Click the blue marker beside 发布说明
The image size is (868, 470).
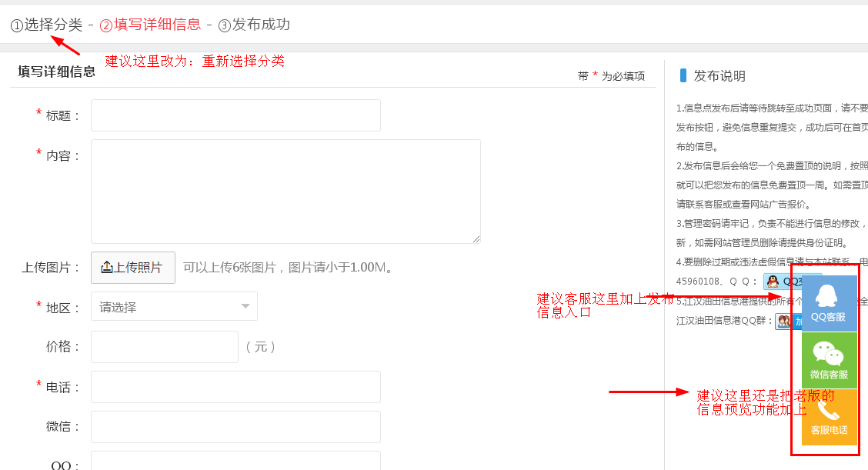pos(683,75)
